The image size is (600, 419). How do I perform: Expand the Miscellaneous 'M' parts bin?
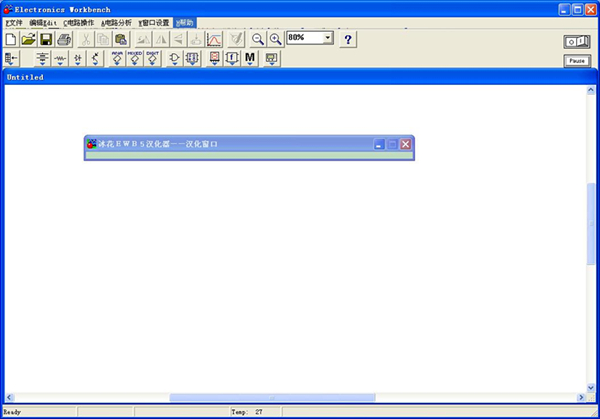click(x=250, y=59)
